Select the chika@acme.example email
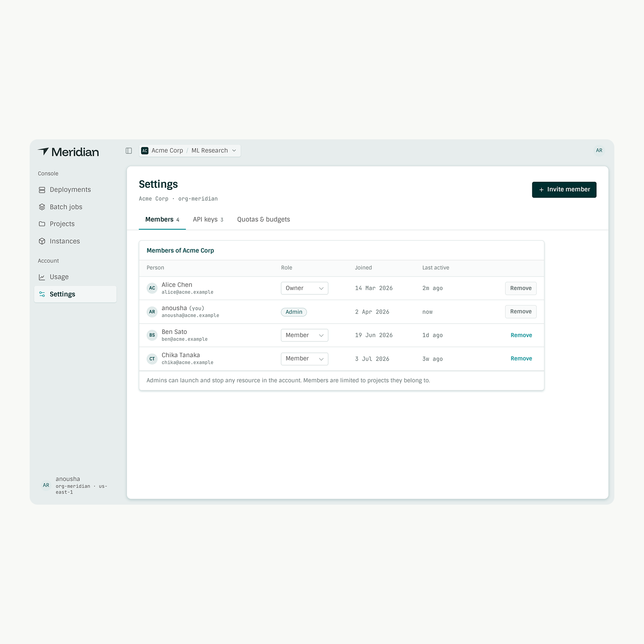 (187, 363)
